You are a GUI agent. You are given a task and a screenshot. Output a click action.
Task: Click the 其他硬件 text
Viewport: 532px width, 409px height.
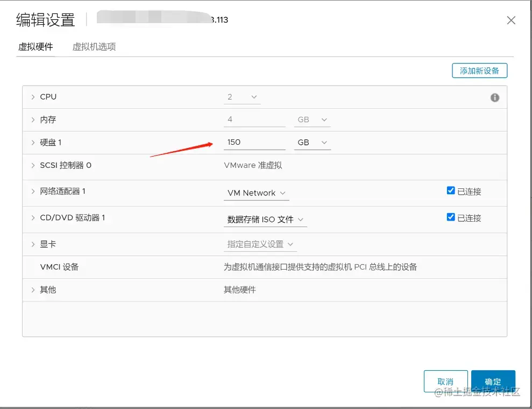pos(239,290)
